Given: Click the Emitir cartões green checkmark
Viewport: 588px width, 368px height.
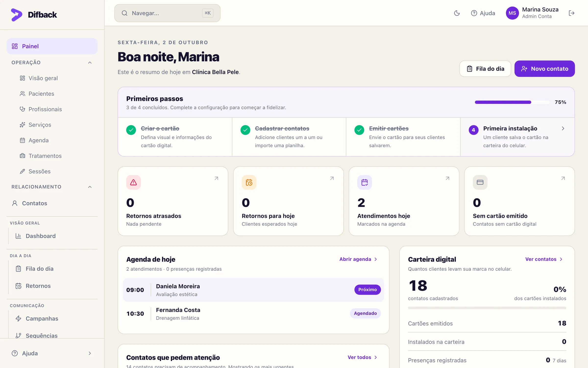Looking at the screenshot, I should coord(359,130).
